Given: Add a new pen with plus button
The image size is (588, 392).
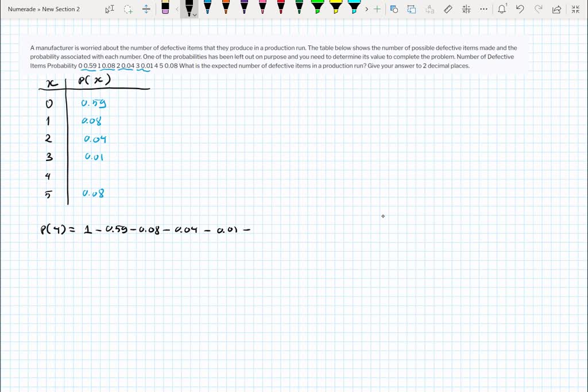Looking at the screenshot, I should click(377, 9).
